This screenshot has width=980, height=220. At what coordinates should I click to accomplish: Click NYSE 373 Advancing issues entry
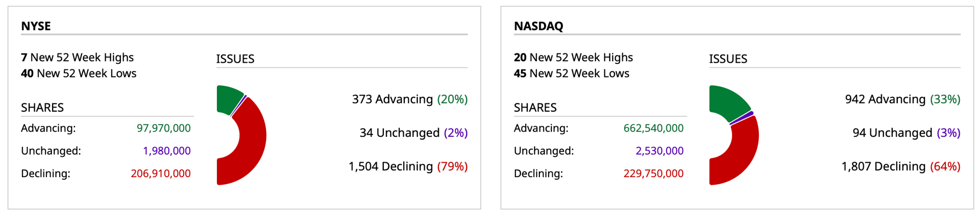[410, 99]
